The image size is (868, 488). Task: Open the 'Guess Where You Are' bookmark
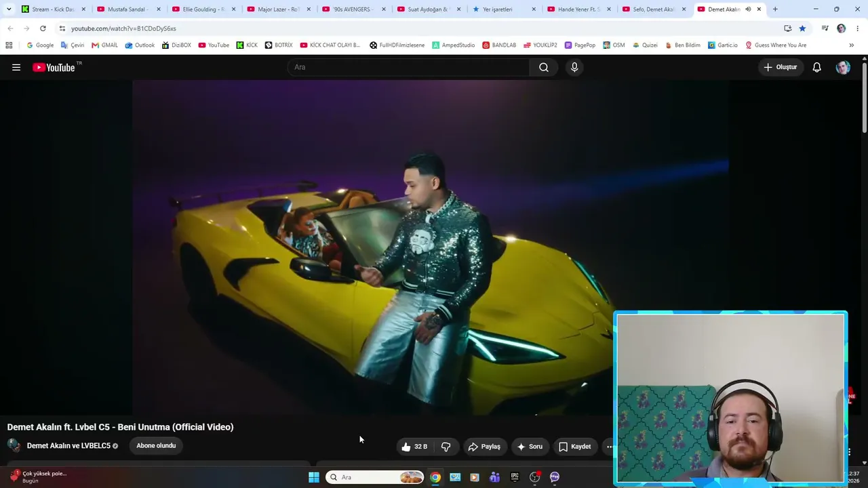click(776, 45)
